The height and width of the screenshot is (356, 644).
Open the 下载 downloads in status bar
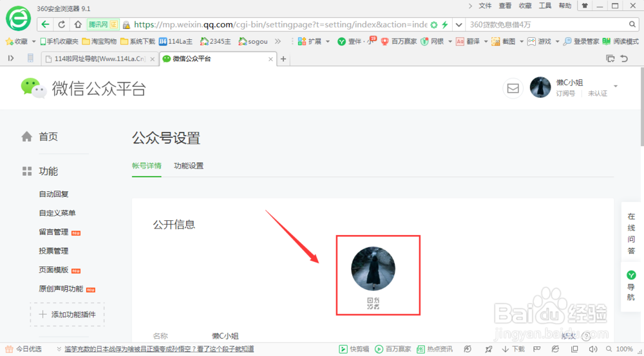point(513,349)
